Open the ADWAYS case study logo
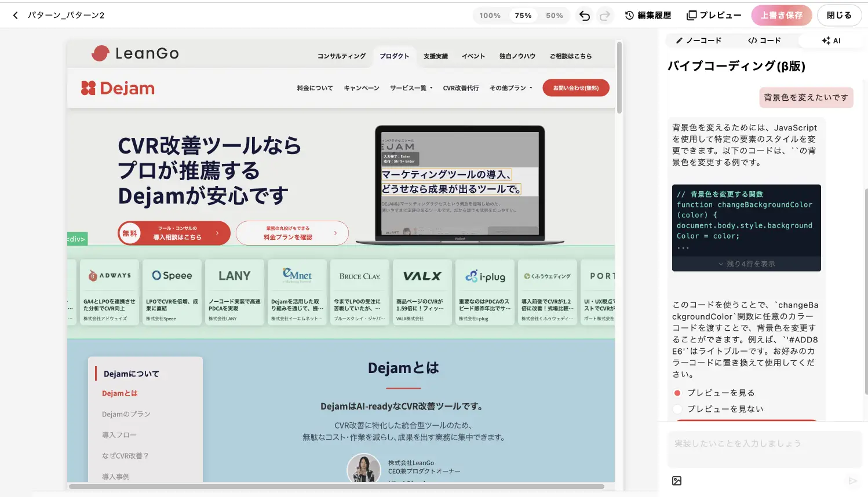Screen dimensions: 868x497 pyautogui.click(x=110, y=276)
